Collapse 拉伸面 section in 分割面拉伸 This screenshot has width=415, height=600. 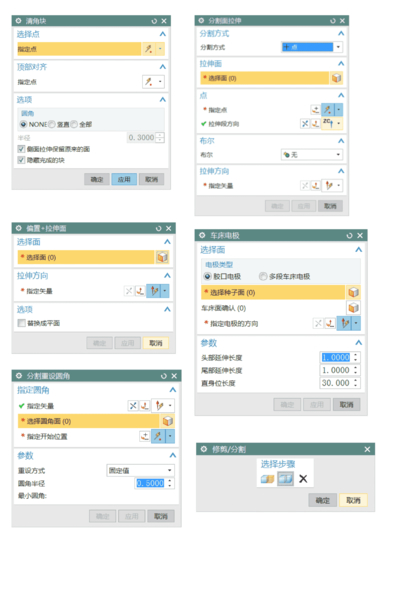(x=341, y=64)
